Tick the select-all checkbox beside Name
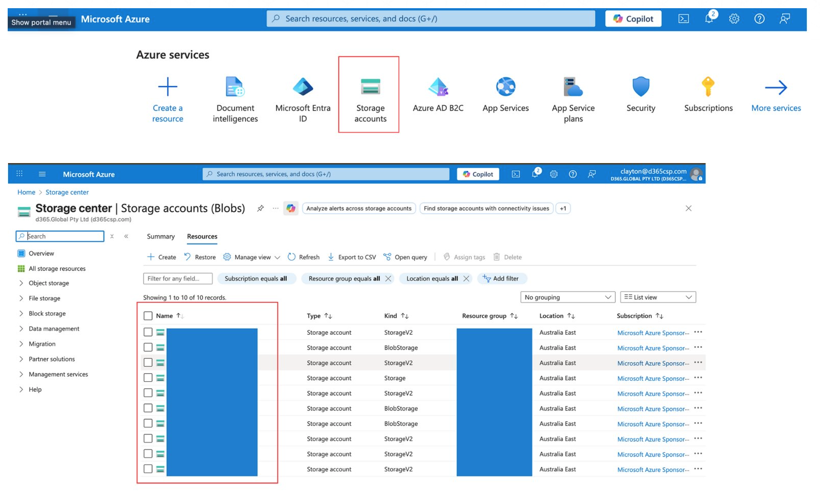The image size is (820, 504). coord(148,316)
